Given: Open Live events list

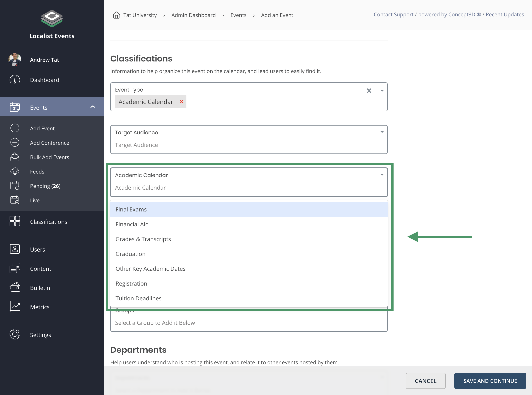Looking at the screenshot, I should coord(35,200).
